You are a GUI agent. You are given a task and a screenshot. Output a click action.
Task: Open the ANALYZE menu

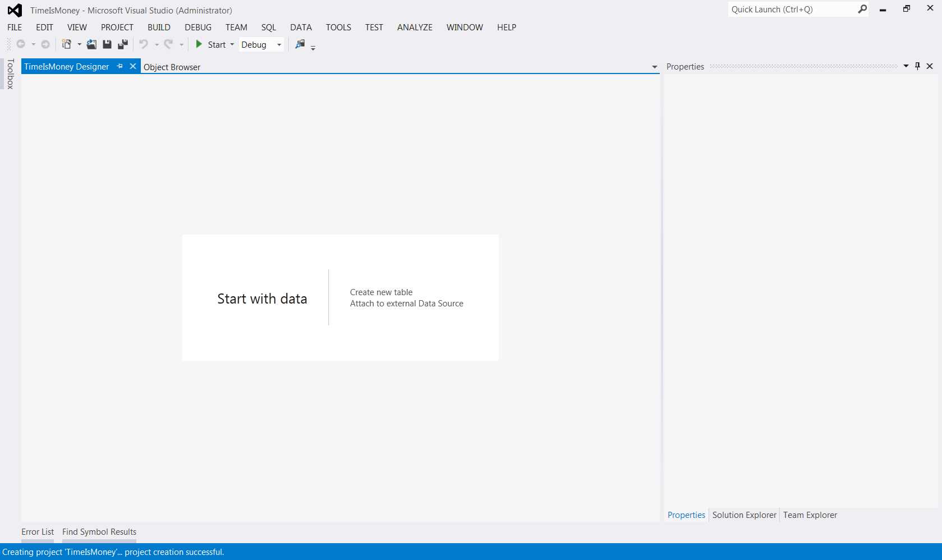pyautogui.click(x=415, y=27)
